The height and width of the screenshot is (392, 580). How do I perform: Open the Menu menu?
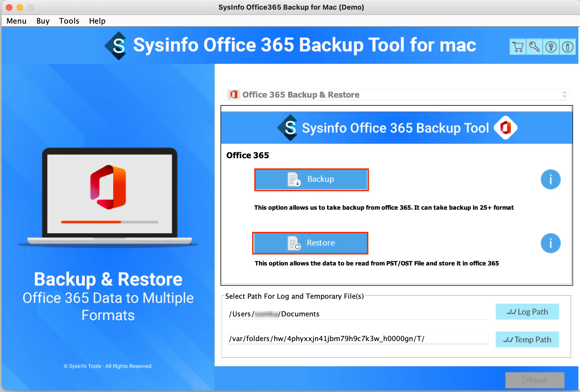pyautogui.click(x=16, y=21)
